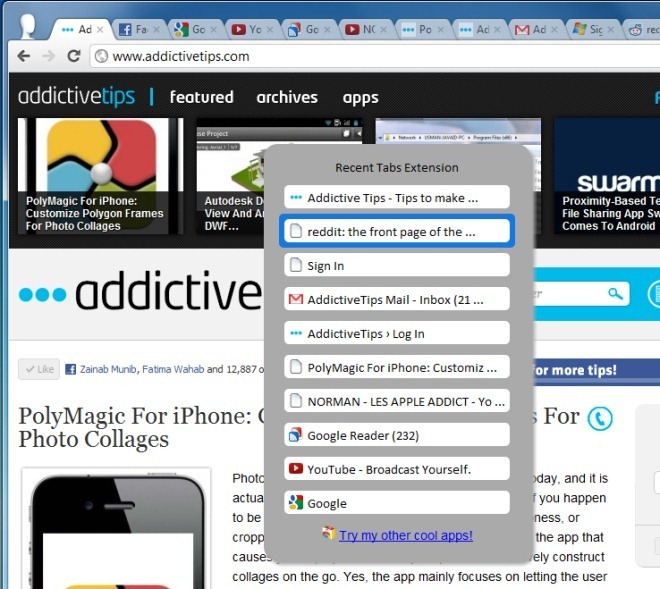Open the featured nav link
The width and height of the screenshot is (660, 589).
click(202, 97)
